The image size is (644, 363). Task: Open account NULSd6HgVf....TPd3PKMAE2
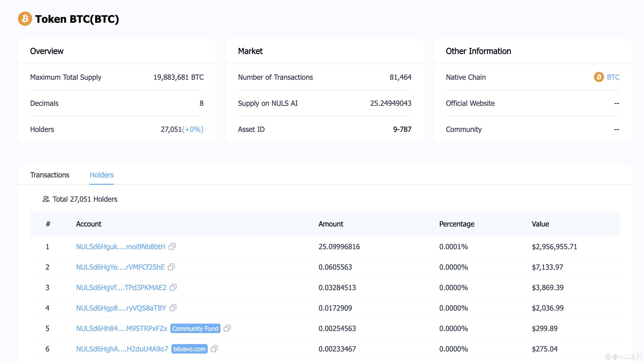pos(121,288)
